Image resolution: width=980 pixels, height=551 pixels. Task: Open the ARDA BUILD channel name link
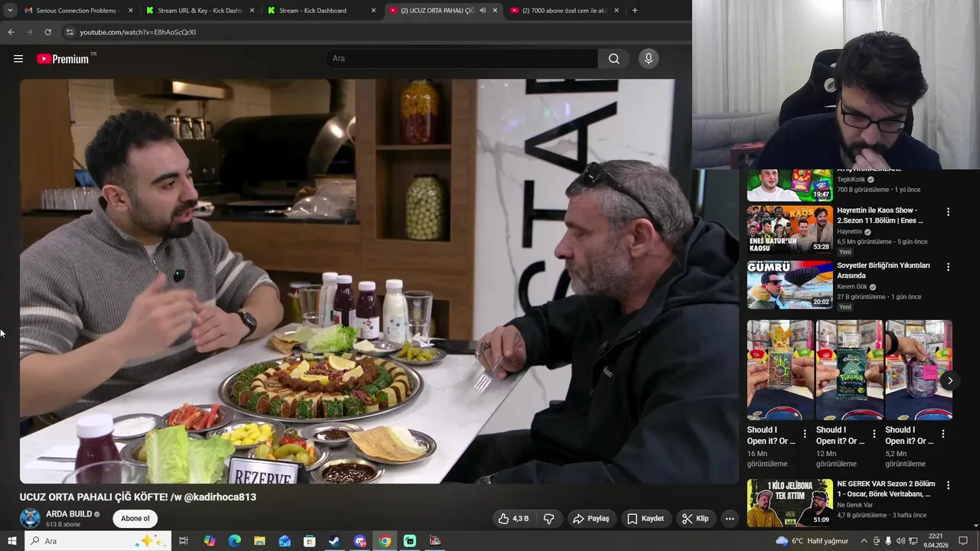coord(69,514)
